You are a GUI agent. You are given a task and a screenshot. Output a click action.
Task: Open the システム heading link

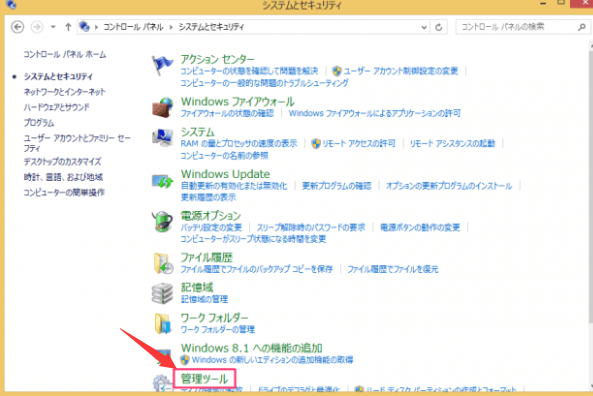tap(197, 132)
